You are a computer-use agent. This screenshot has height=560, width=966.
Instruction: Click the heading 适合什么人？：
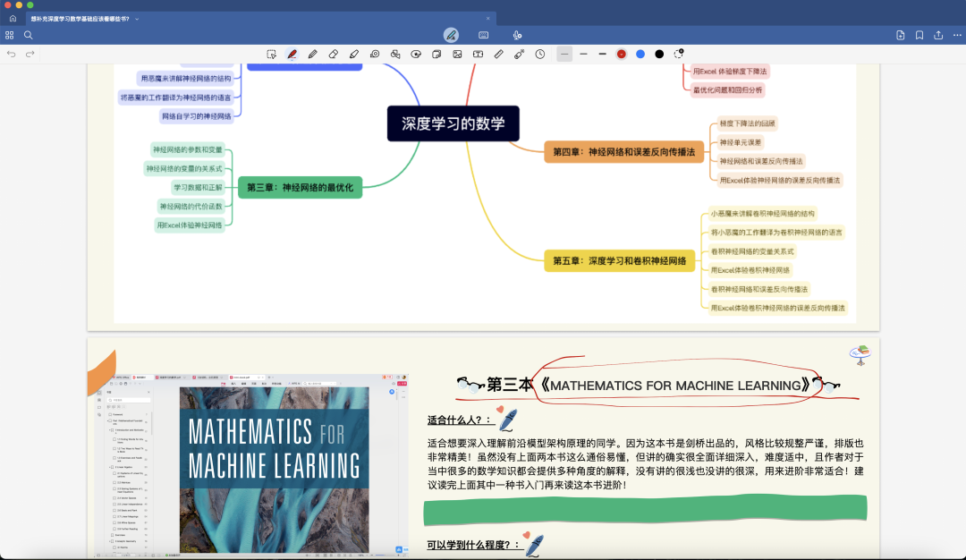point(461,420)
